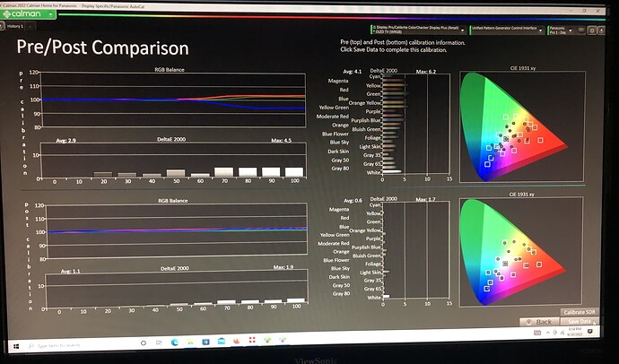Go back with the Back button
Screen dimensions: 619x364
tap(539, 322)
